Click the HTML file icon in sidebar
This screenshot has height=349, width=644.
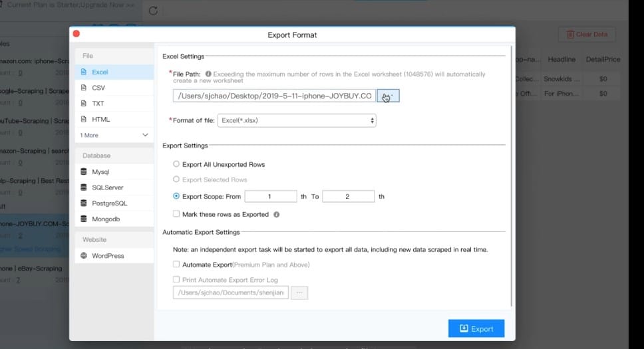tap(84, 119)
